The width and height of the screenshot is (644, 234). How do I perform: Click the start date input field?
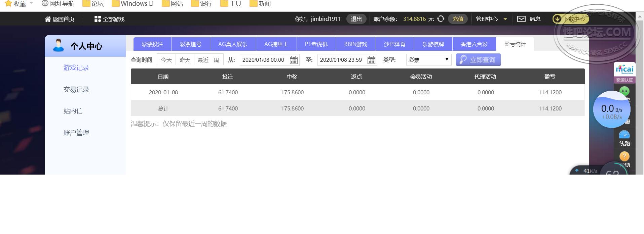click(x=263, y=60)
